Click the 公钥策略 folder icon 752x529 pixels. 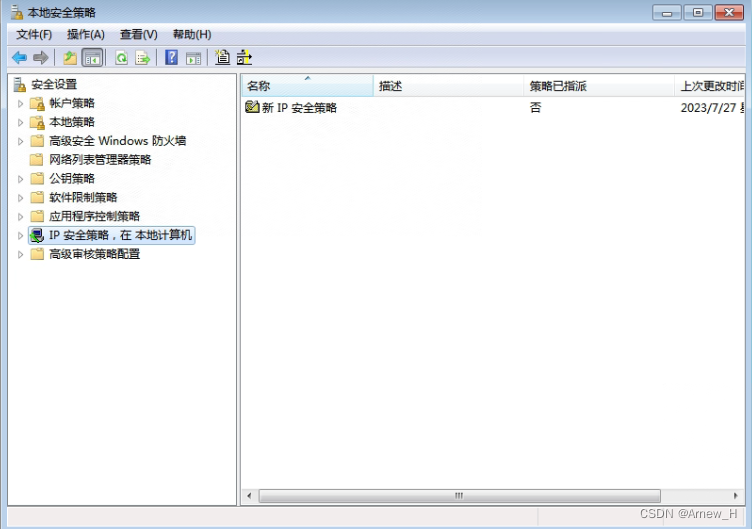[37, 179]
